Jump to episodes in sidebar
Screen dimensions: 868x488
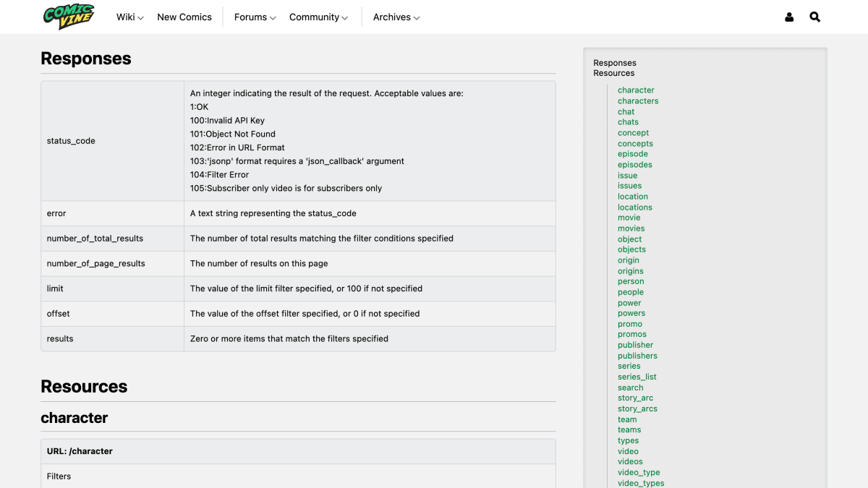[x=635, y=165]
